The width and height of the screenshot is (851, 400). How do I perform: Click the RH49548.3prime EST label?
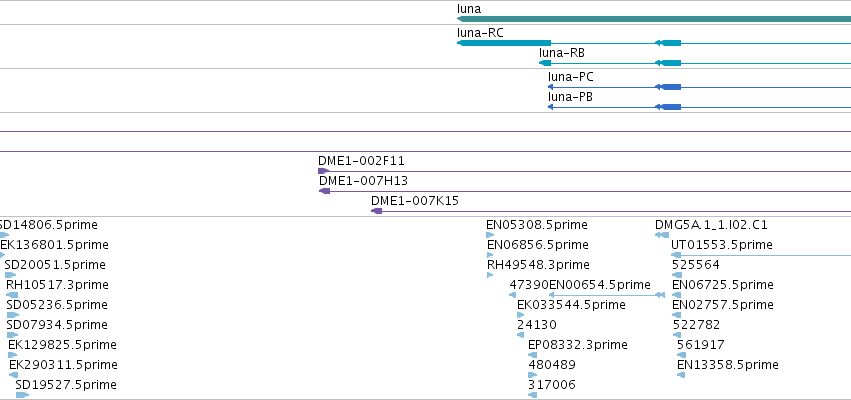(x=538, y=264)
